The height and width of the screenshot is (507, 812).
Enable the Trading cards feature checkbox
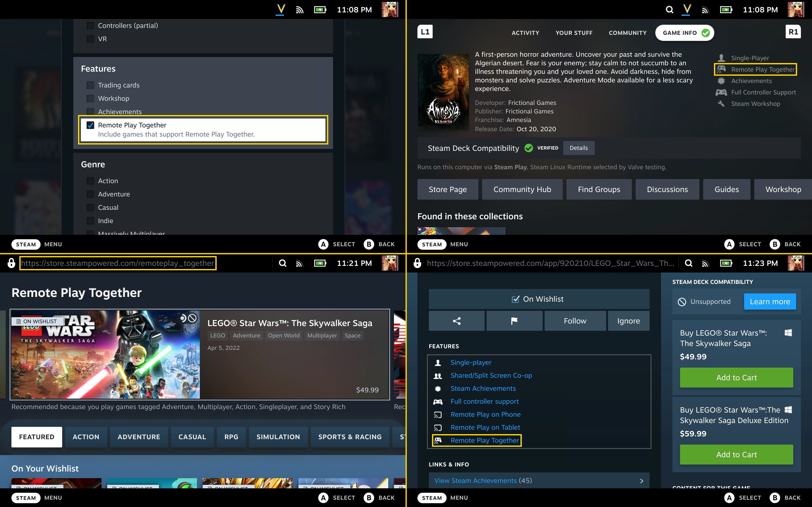pyautogui.click(x=90, y=85)
